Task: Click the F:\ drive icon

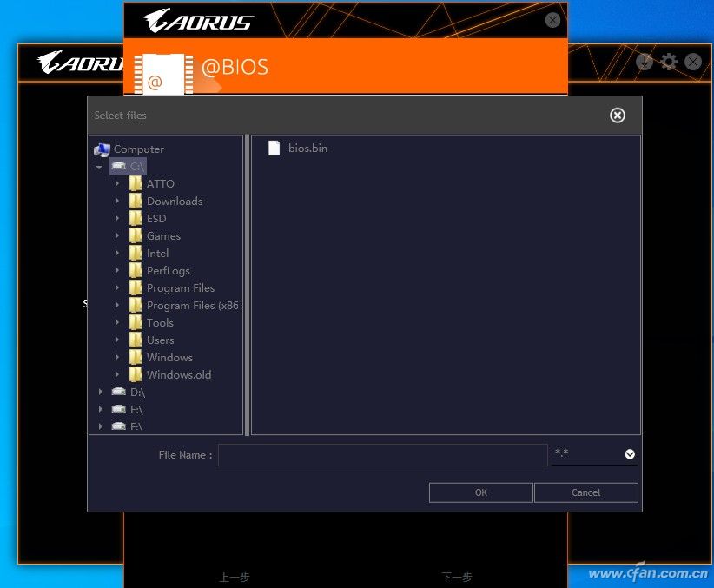Action: click(118, 426)
